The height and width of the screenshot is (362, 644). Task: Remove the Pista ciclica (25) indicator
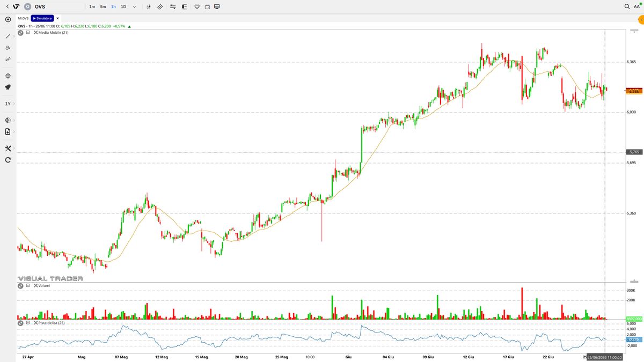tap(35, 323)
